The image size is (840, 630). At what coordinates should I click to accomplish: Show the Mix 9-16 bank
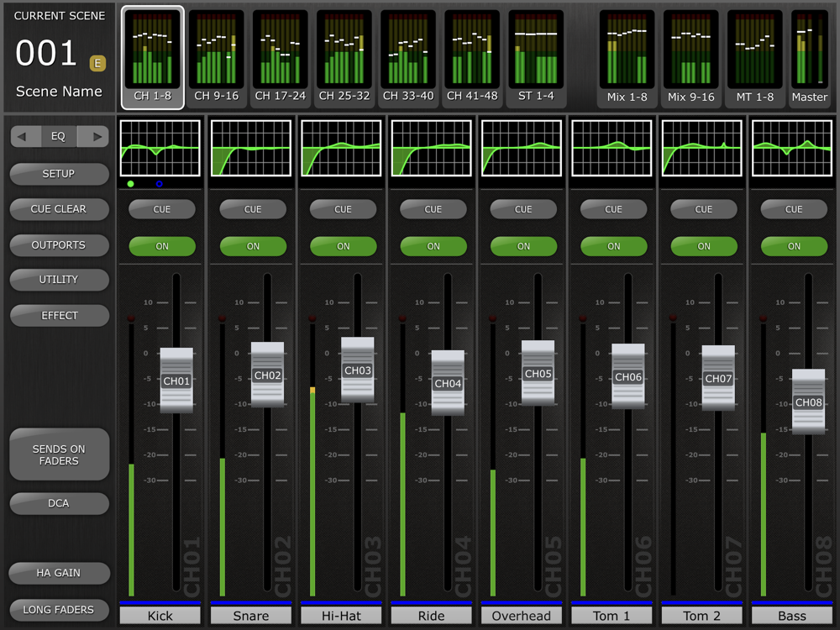tap(691, 57)
